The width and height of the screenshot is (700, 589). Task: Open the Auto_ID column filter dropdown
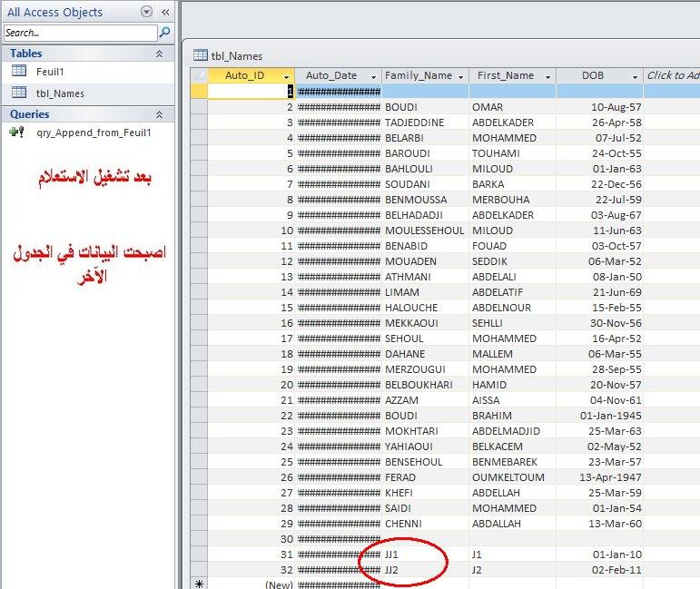[x=287, y=77]
